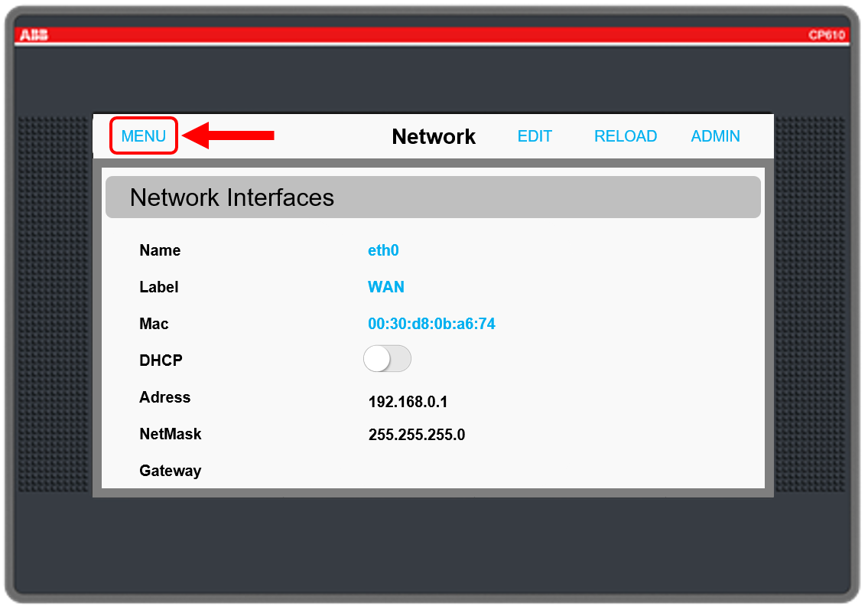
Task: Click the EDIT button
Action: tap(535, 136)
